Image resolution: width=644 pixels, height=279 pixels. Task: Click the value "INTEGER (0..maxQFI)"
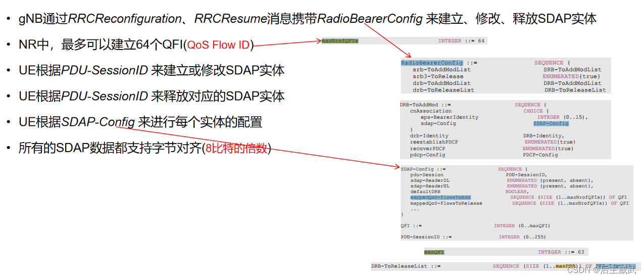(x=522, y=226)
